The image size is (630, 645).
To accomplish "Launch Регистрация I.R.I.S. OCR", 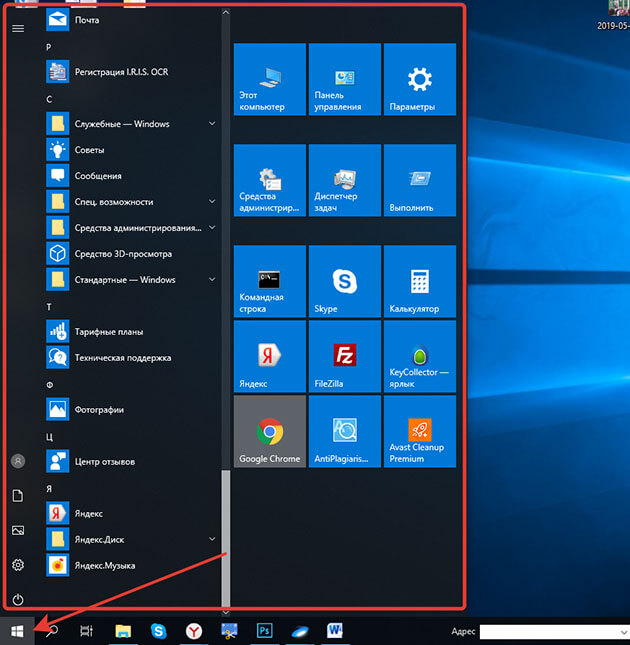I will [132, 72].
